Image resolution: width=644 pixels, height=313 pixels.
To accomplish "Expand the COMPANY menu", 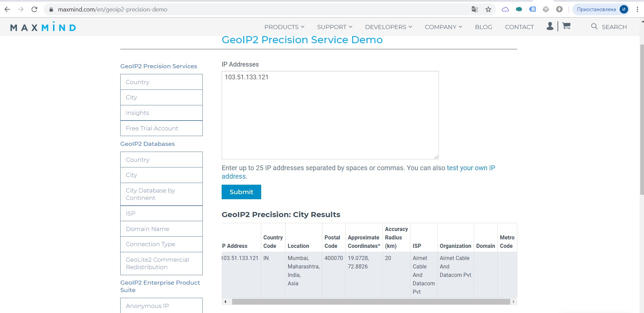I will [444, 27].
